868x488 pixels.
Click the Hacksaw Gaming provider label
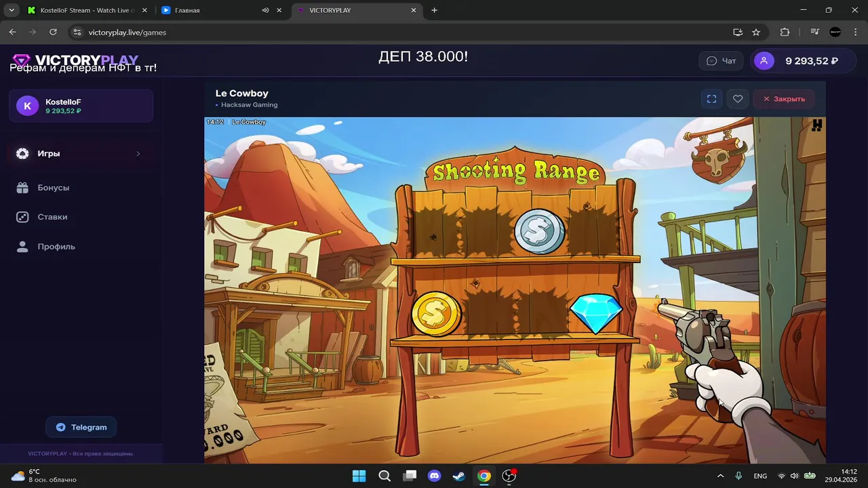(249, 105)
